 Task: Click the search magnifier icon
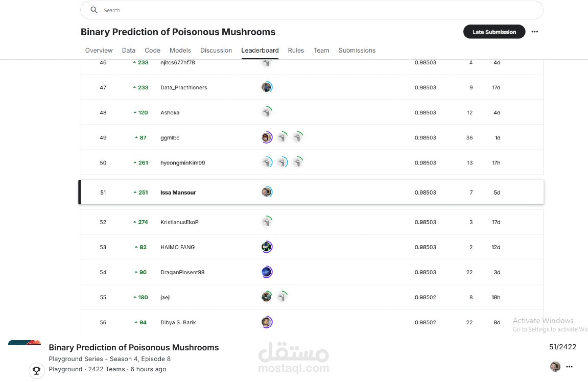pyautogui.click(x=94, y=10)
